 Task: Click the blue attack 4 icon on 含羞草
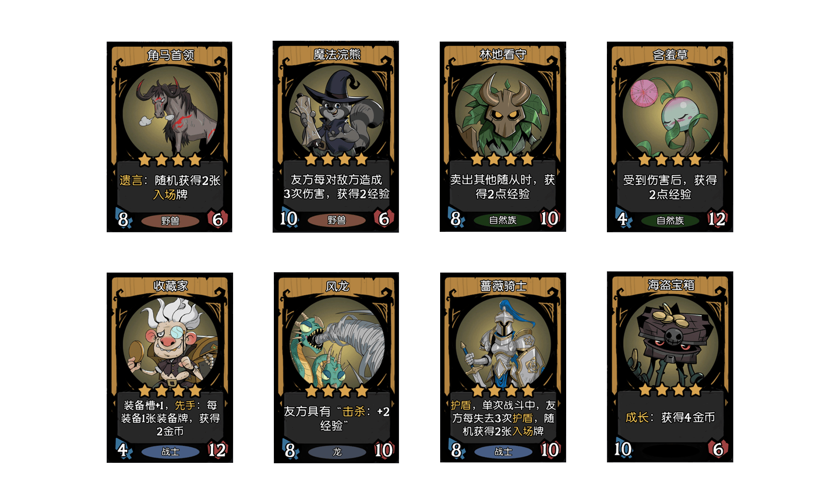pyautogui.click(x=623, y=219)
